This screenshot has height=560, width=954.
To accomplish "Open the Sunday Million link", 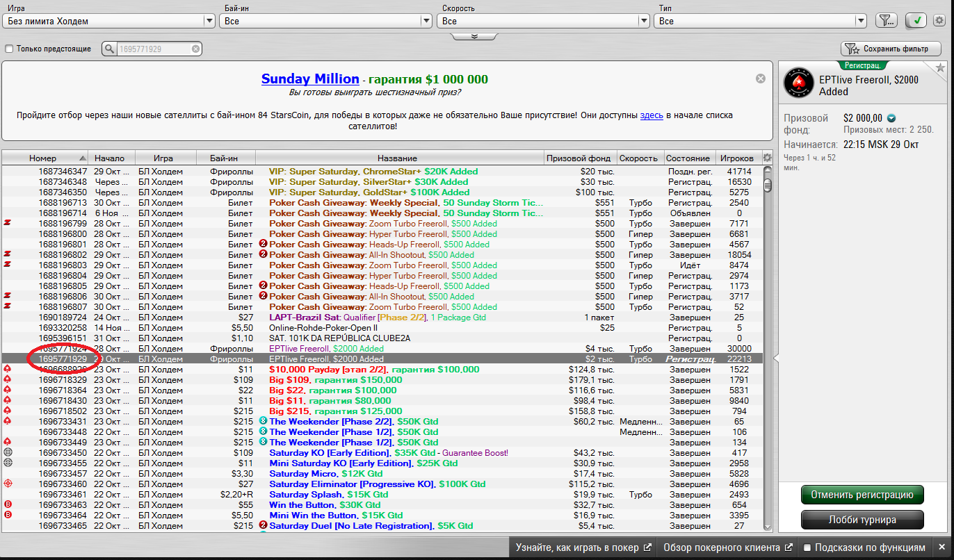I will [310, 79].
